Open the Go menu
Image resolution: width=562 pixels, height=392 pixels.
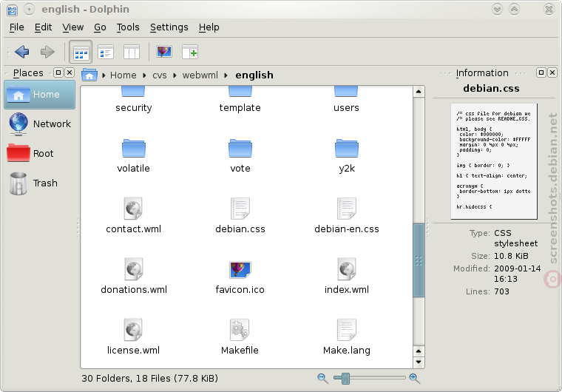100,27
